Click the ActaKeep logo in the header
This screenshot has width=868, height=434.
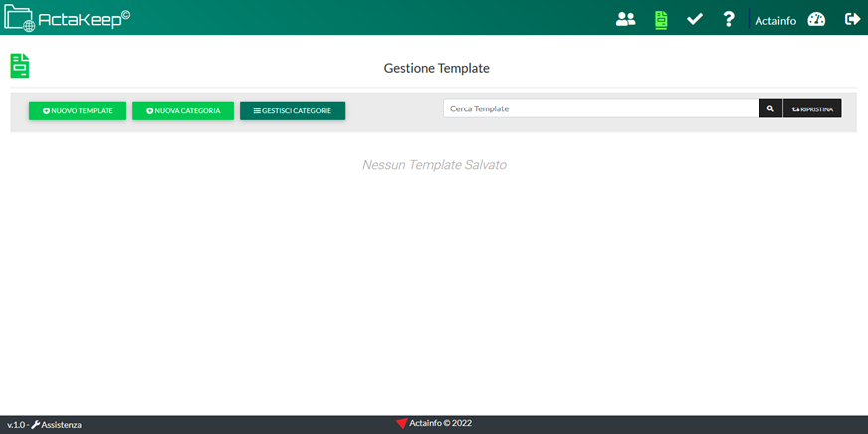68,18
